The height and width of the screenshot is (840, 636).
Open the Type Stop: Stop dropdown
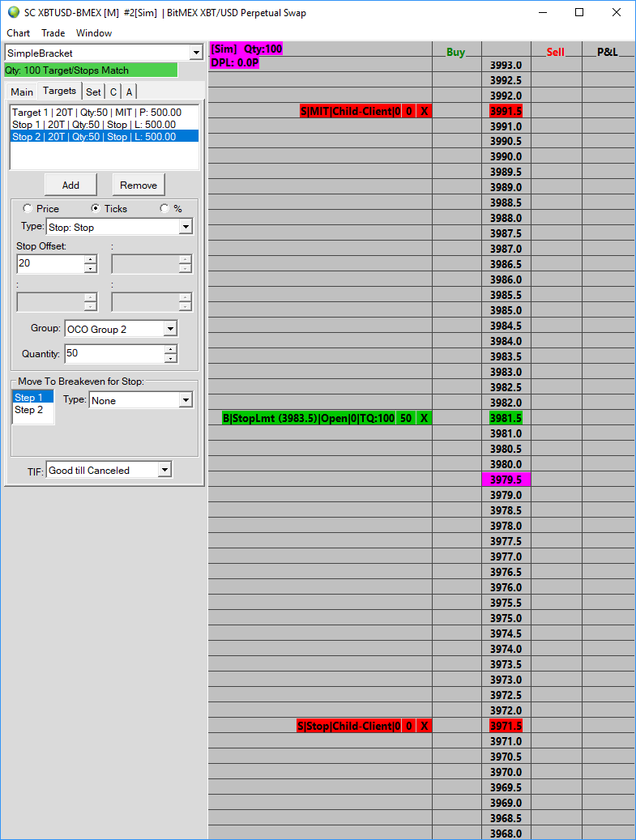186,227
